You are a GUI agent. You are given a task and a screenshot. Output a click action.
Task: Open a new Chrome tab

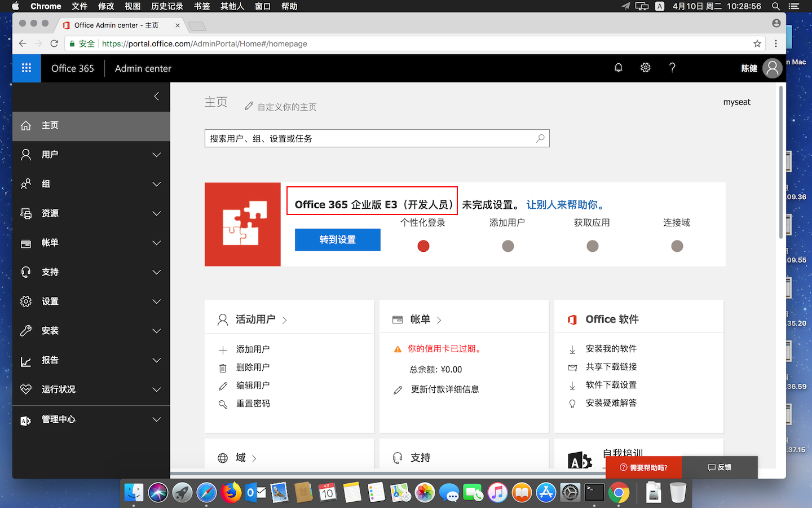point(197,26)
